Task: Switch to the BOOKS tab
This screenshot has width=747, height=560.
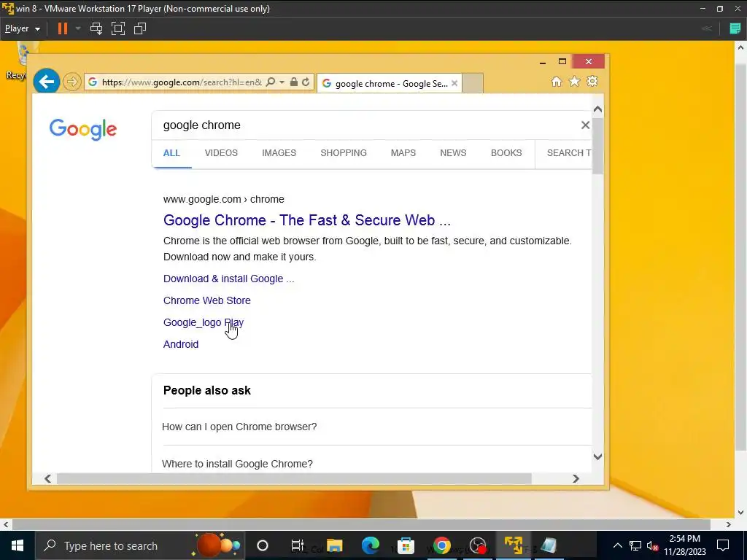Action: click(x=506, y=153)
